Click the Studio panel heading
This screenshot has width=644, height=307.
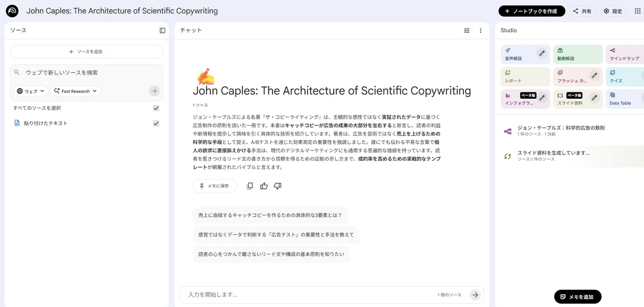pos(509,31)
